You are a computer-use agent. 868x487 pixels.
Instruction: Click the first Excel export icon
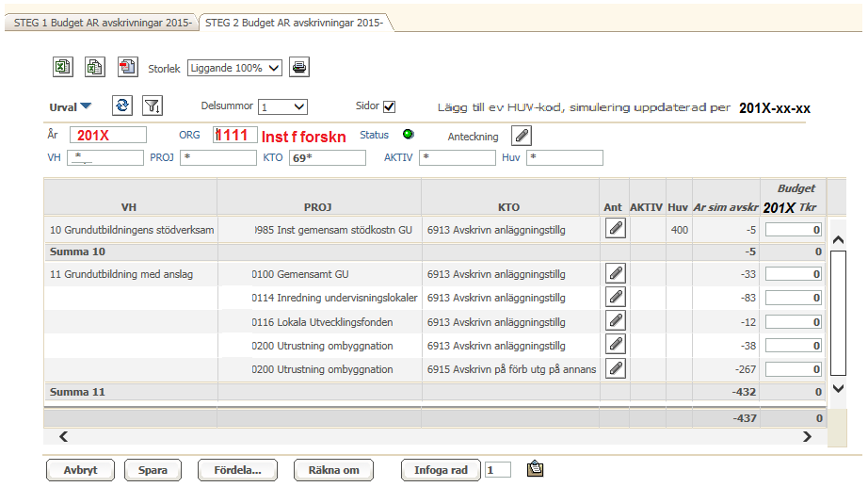pos(62,67)
